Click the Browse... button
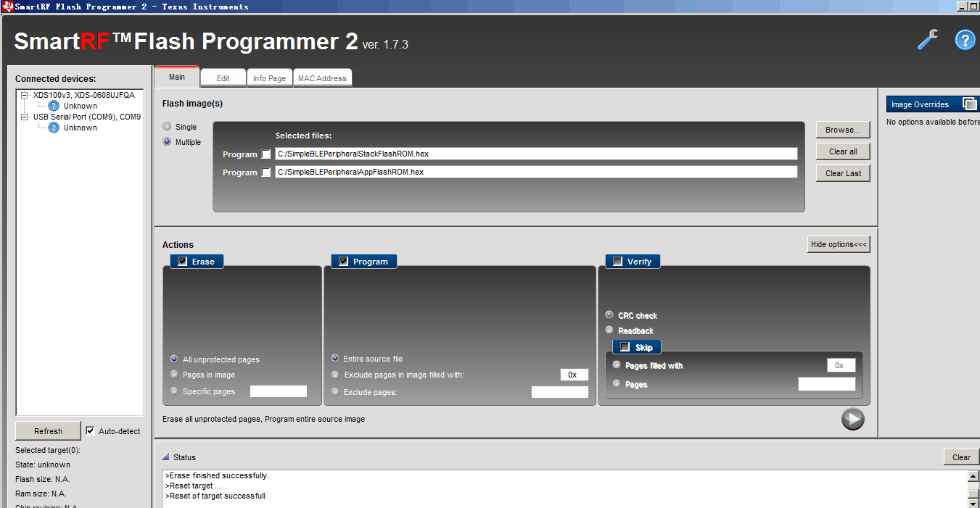Image resolution: width=980 pixels, height=508 pixels. (x=843, y=130)
